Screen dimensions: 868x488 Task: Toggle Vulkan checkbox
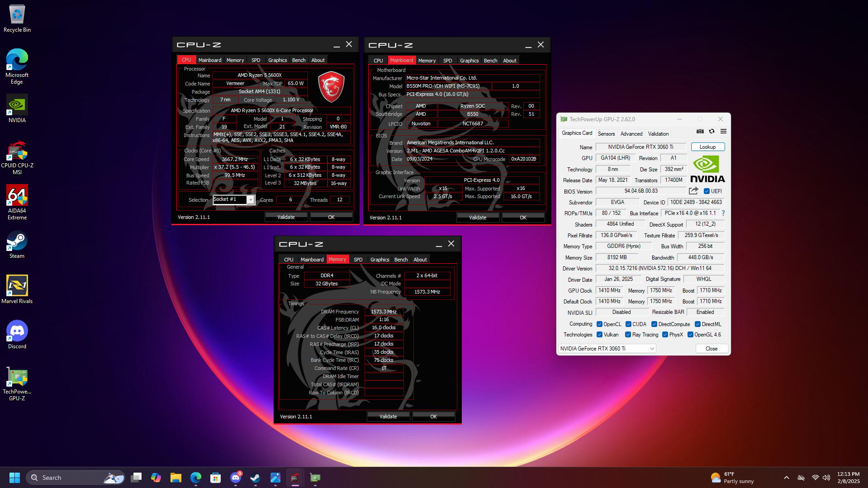[599, 335]
